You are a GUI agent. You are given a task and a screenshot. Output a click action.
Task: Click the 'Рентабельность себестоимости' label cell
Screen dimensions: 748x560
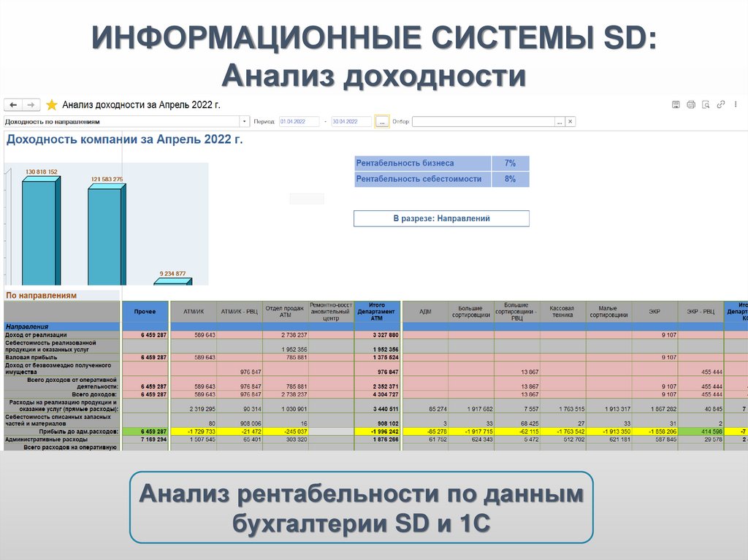(x=423, y=179)
